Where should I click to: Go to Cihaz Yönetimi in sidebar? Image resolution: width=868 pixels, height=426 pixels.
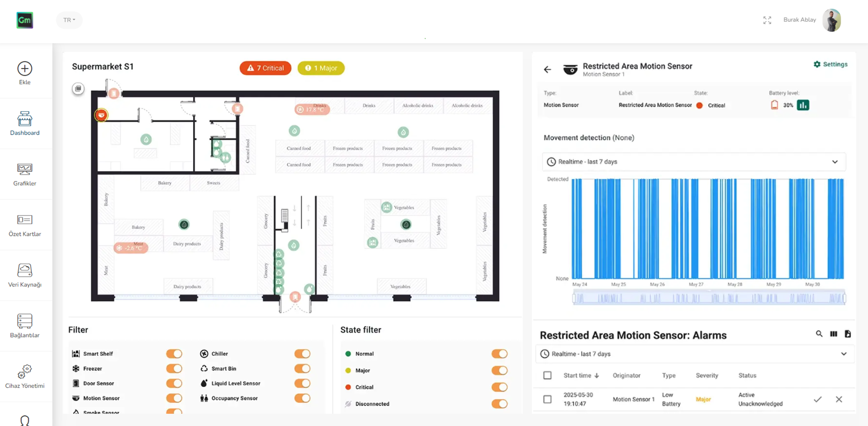tap(25, 377)
